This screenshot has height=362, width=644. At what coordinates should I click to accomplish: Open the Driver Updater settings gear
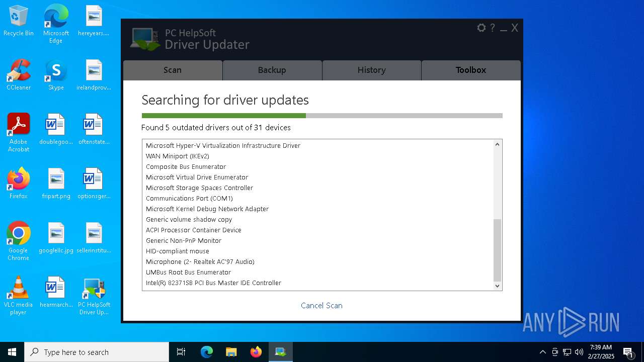[x=481, y=28]
